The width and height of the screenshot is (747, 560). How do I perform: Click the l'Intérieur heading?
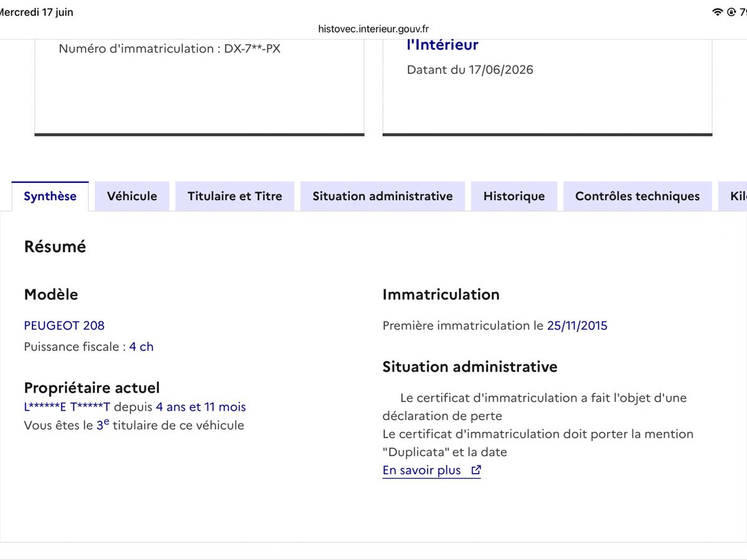tap(443, 45)
